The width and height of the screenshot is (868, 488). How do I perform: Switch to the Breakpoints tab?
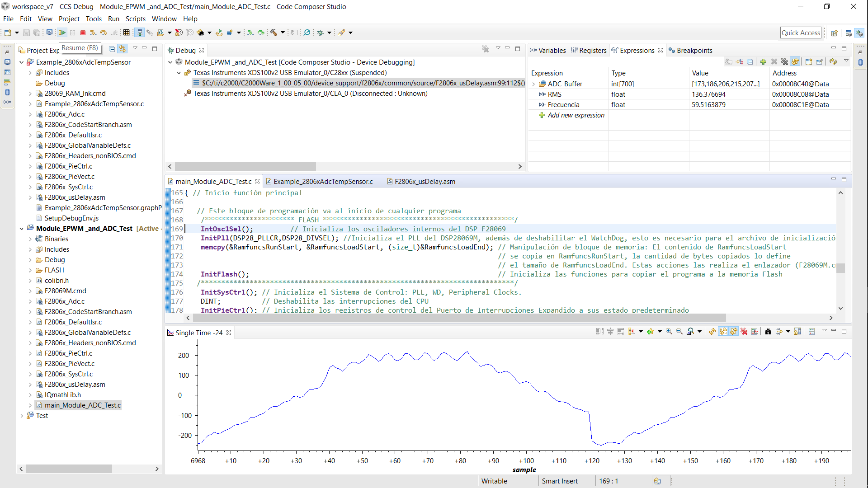[690, 50]
